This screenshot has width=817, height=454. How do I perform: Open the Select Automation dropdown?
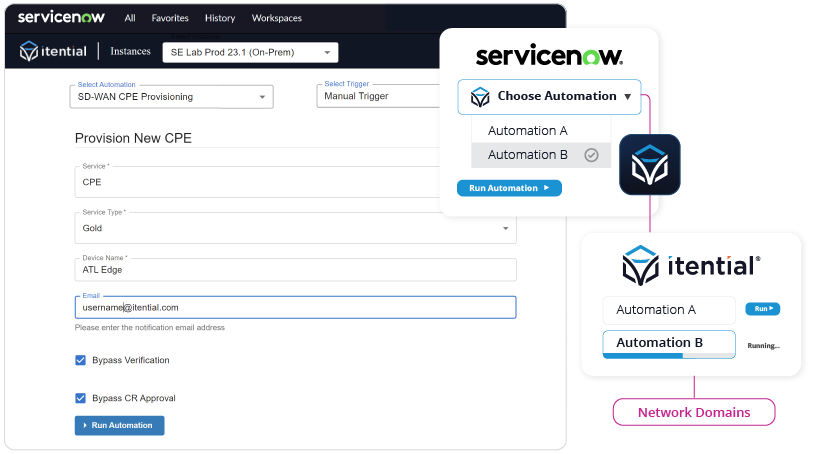pyautogui.click(x=173, y=97)
